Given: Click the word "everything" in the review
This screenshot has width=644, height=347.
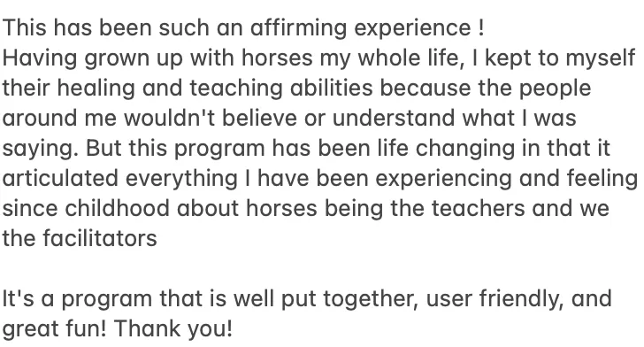Looking at the screenshot, I should (x=181, y=180).
